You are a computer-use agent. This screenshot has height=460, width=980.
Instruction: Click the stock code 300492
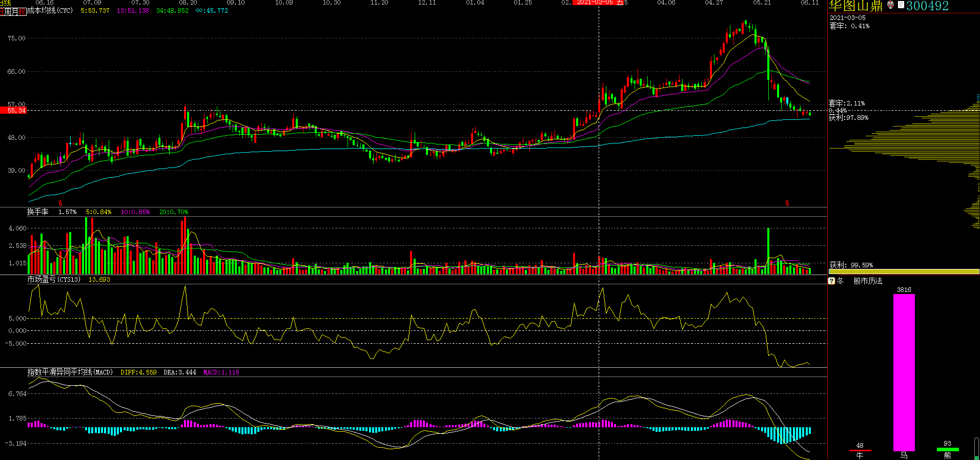coord(928,6)
